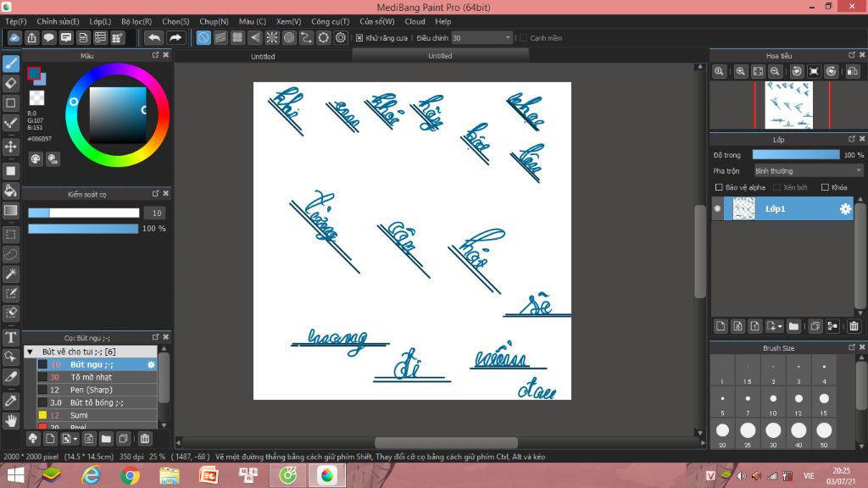
Task: Select the Text tool
Action: (10, 337)
